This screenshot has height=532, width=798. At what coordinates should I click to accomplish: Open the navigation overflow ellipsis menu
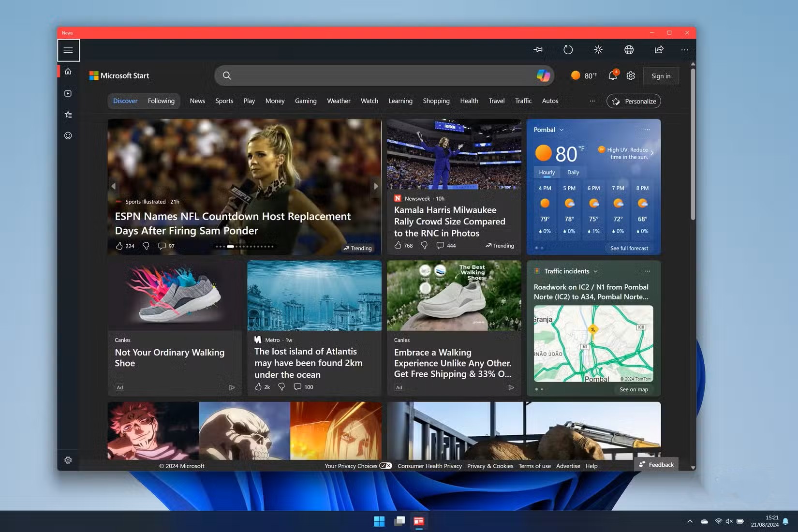pos(592,101)
